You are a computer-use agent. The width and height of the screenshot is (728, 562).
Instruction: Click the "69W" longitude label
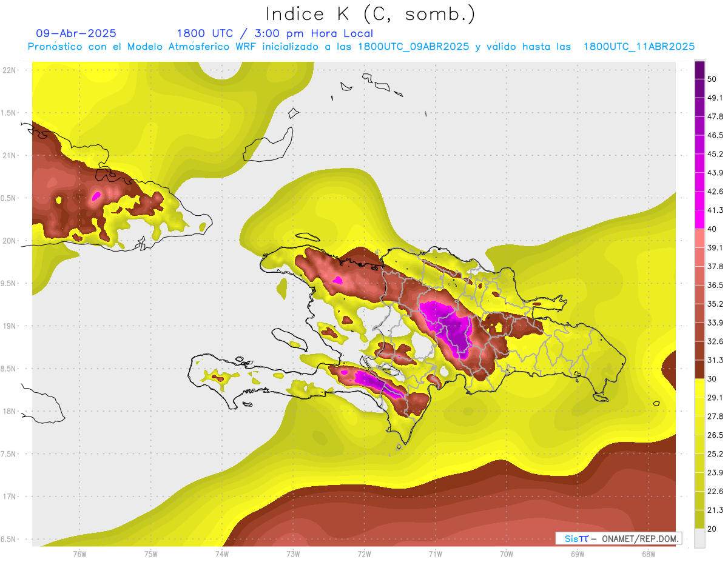578,554
